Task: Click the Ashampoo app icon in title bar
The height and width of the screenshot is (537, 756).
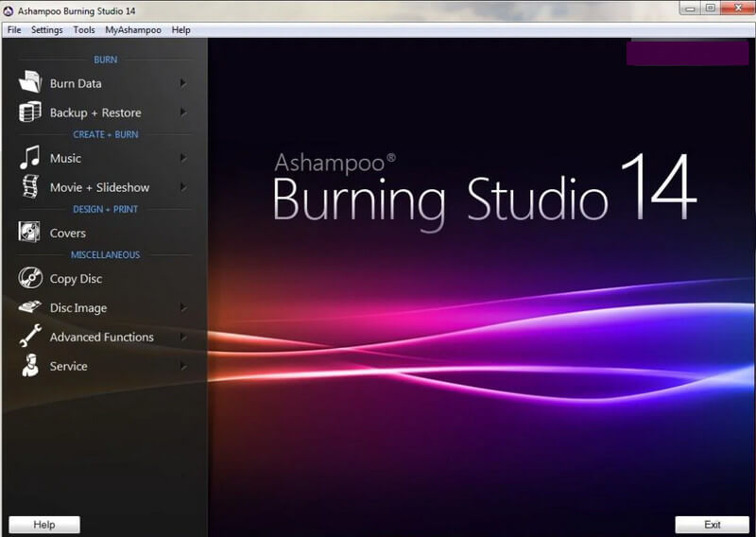Action: 9,10
